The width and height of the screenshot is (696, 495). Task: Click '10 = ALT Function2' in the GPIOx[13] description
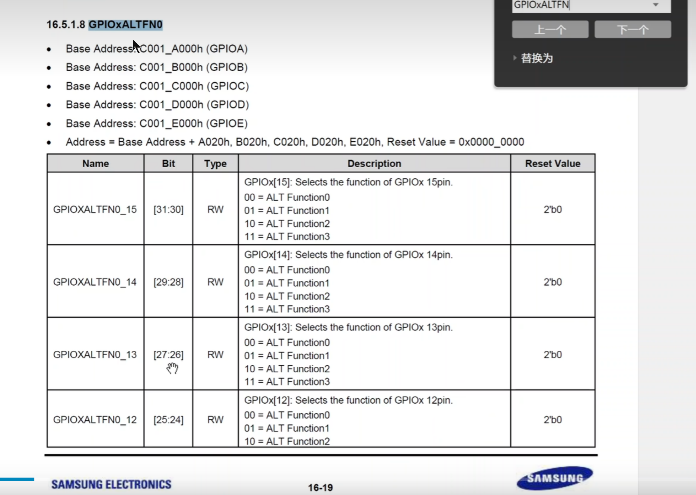coord(287,368)
